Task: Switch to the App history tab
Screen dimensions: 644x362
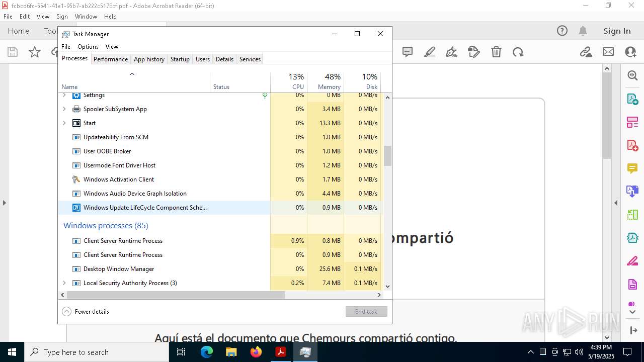Action: pyautogui.click(x=149, y=59)
